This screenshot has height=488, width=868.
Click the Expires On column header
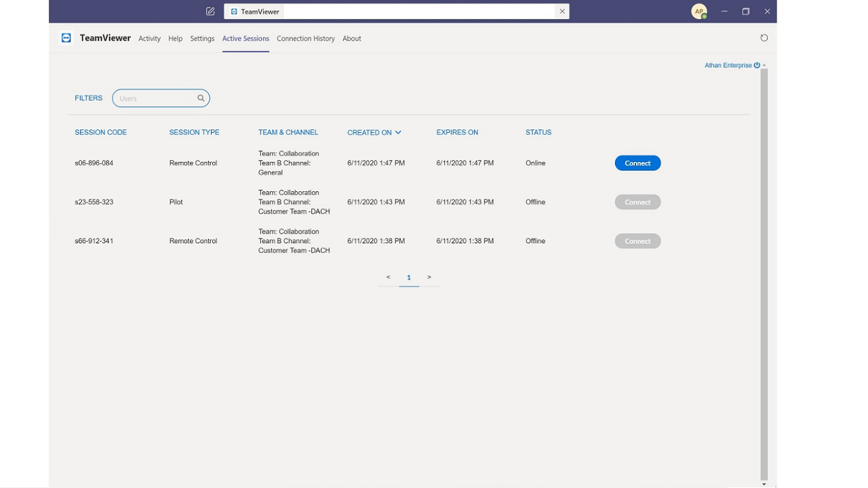click(x=457, y=132)
